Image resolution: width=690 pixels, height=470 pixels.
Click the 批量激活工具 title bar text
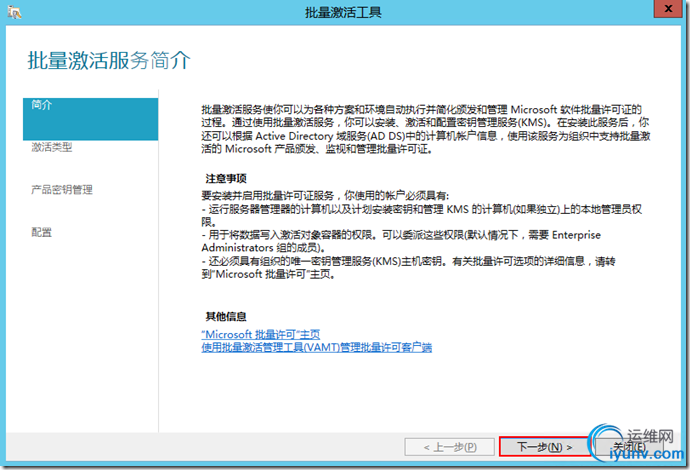[343, 12]
